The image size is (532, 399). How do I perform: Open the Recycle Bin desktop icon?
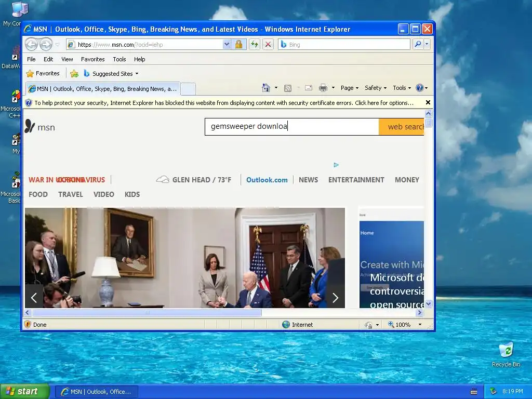tap(506, 354)
